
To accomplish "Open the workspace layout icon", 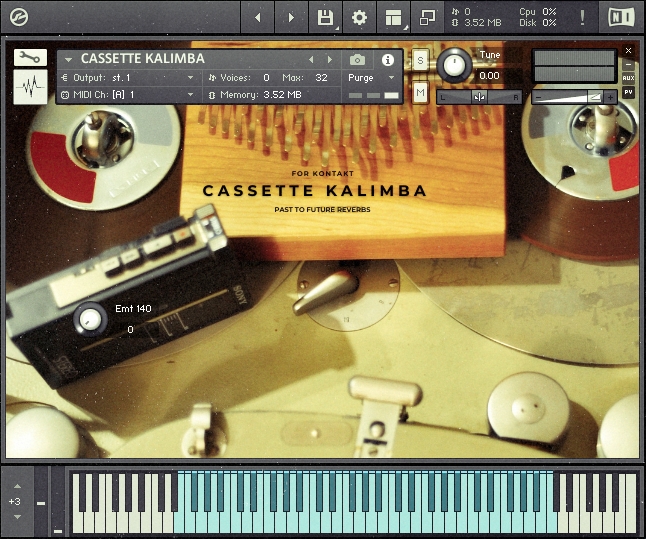I will 393,17.
